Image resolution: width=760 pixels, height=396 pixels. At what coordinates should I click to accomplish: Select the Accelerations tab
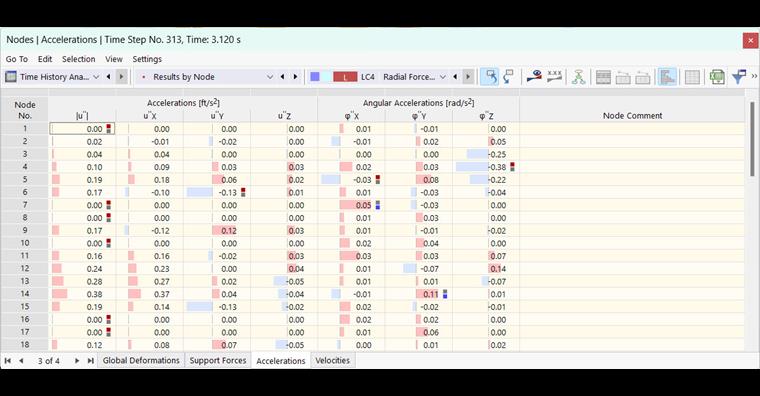pyautogui.click(x=281, y=361)
